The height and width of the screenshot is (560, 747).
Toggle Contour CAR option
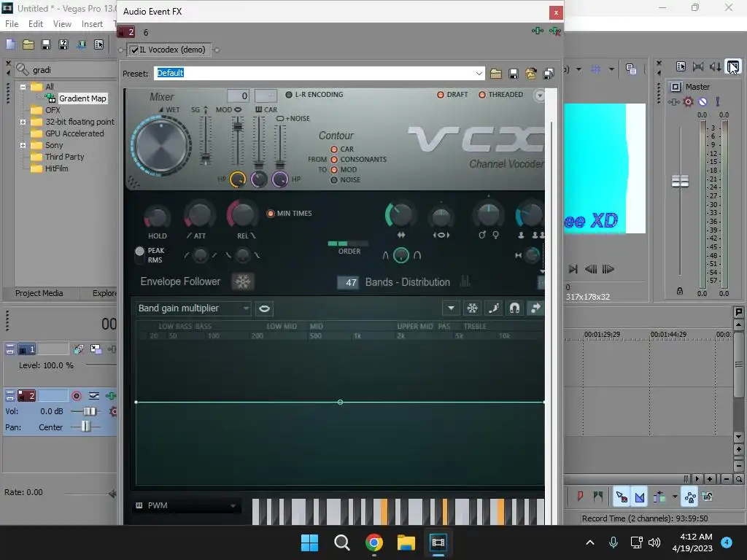point(334,149)
